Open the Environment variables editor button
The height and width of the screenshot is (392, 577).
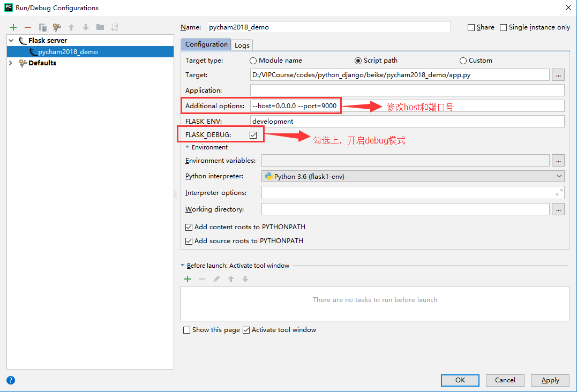point(558,161)
